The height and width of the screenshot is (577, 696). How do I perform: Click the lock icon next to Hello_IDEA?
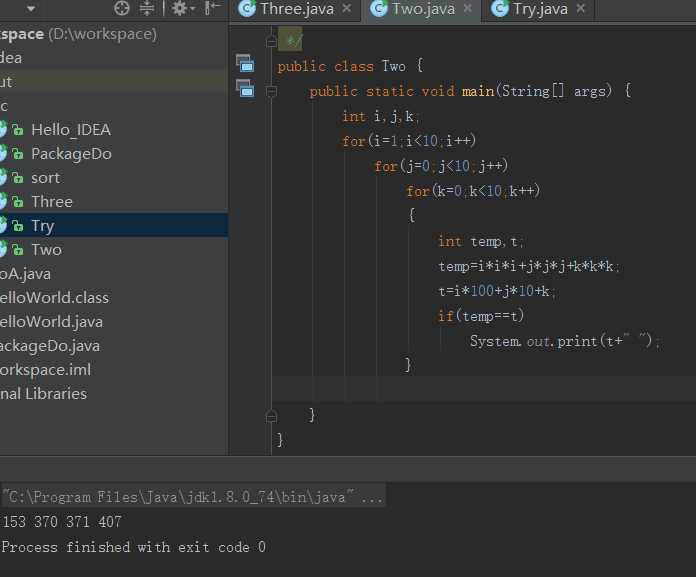coord(17,130)
